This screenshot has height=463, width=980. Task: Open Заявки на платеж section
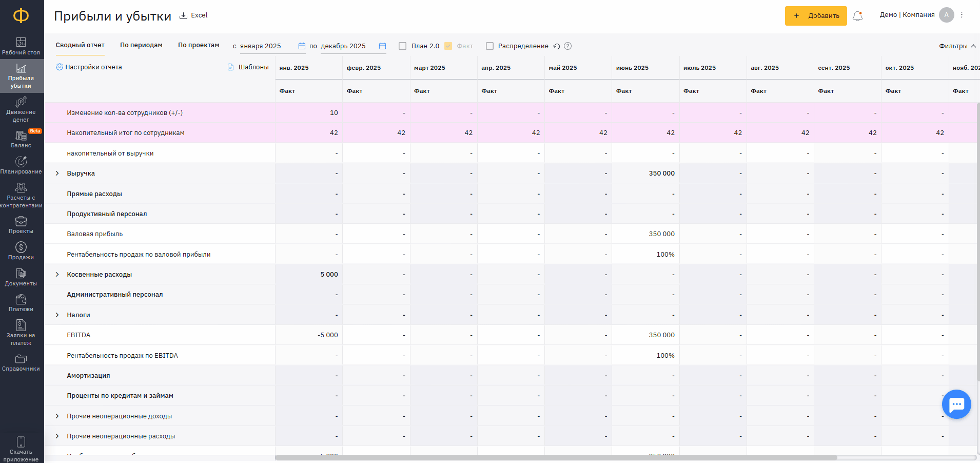(21, 333)
